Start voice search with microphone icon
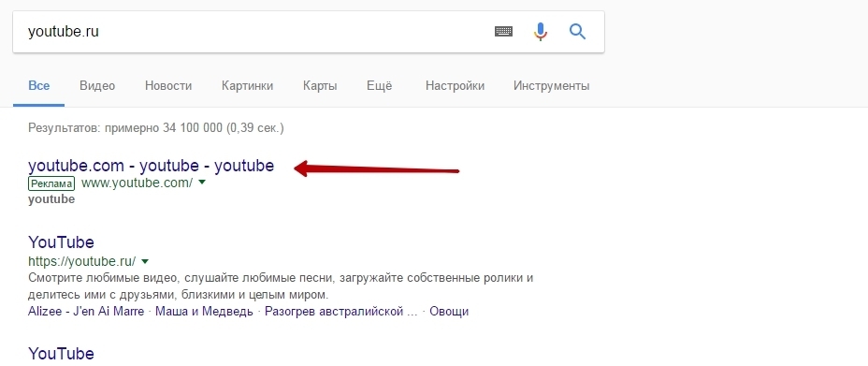 (x=541, y=32)
